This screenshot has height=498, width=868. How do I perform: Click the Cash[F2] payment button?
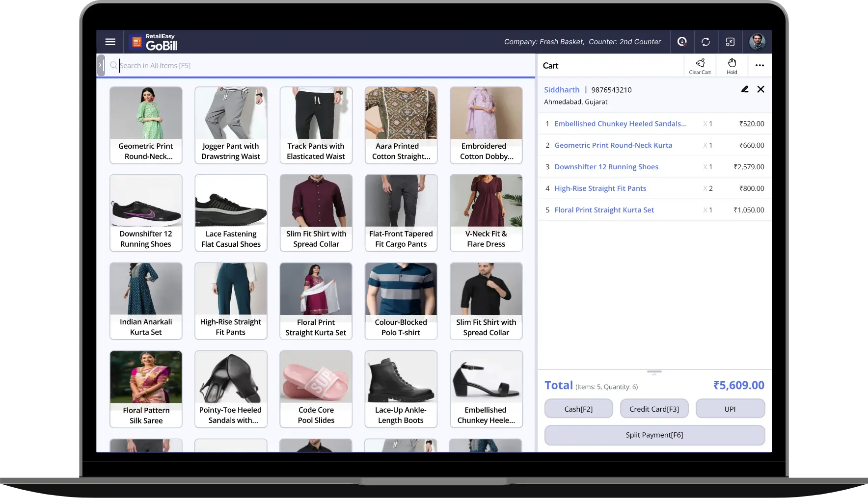point(578,408)
